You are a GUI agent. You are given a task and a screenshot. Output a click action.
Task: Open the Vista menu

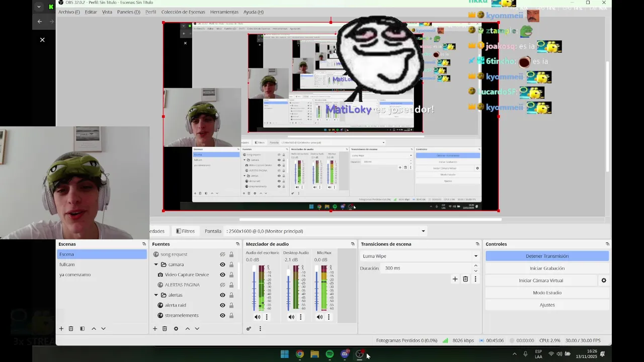click(107, 12)
